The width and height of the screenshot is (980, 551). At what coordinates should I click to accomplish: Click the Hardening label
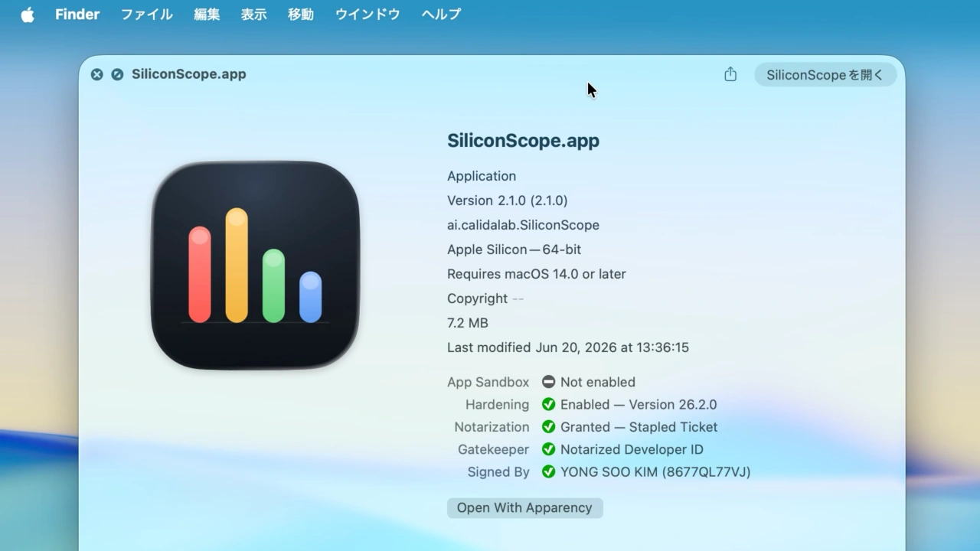497,405
